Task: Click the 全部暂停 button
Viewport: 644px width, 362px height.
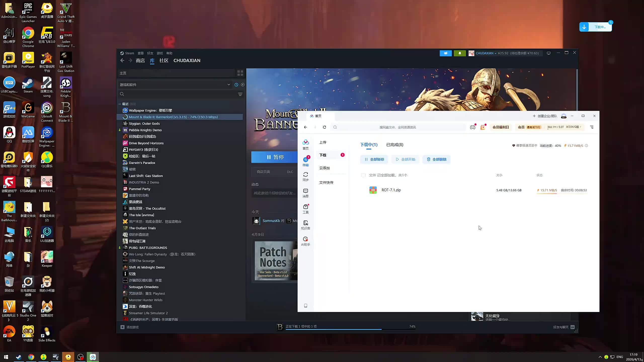Action: coord(374,159)
